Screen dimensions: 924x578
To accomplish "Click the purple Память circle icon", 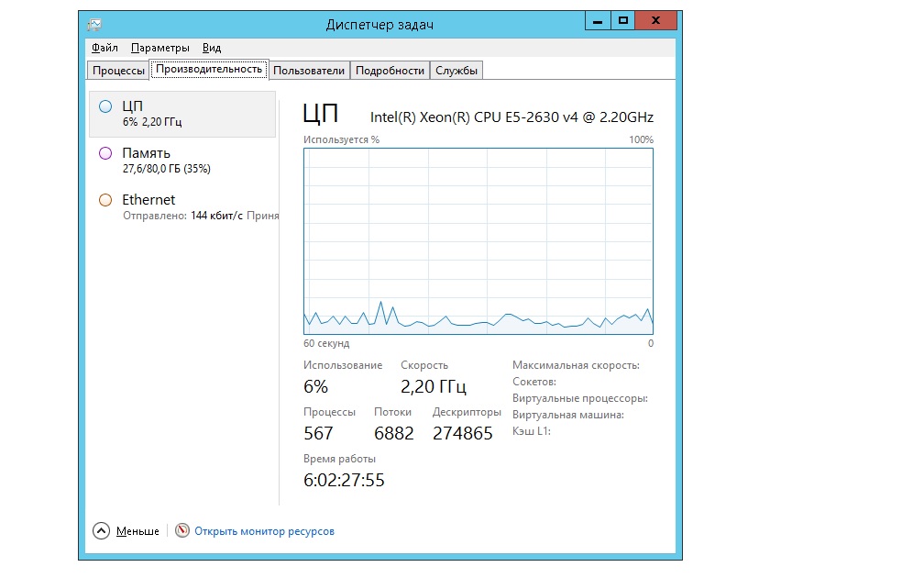I will [105, 153].
